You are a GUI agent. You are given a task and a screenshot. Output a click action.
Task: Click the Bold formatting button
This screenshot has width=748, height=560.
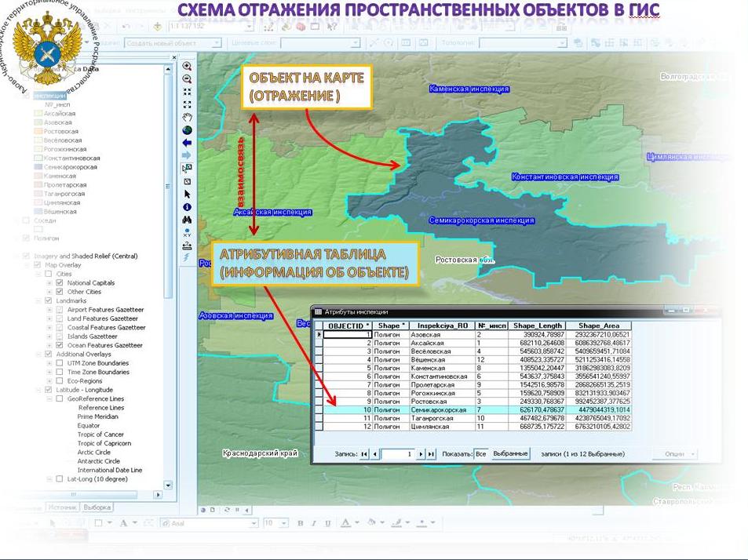(301, 523)
